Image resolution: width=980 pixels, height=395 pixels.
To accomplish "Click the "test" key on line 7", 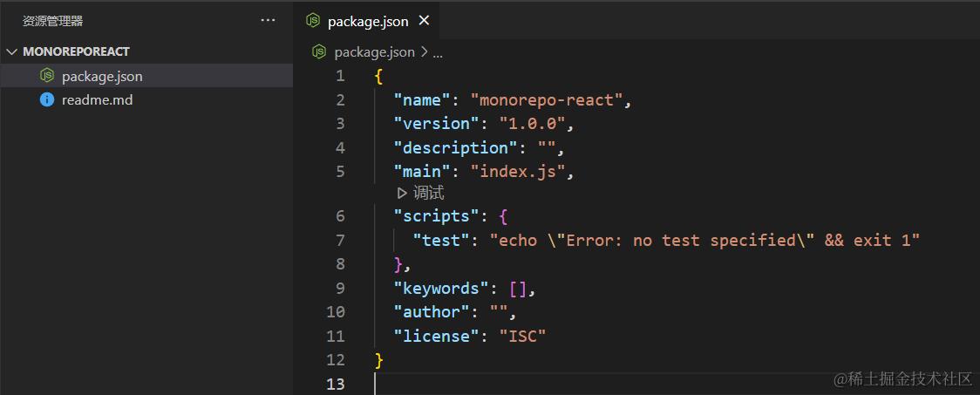I will pyautogui.click(x=441, y=240).
